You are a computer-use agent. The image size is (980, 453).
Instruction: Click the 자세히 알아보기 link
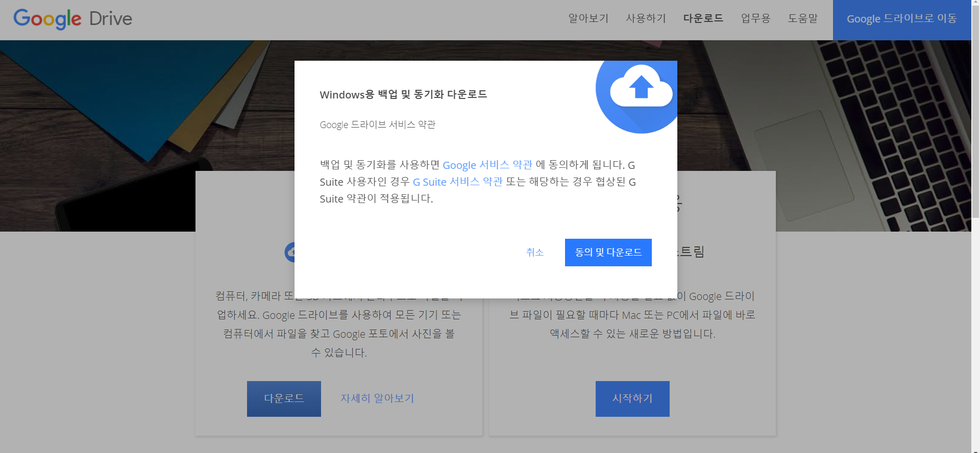click(x=377, y=398)
